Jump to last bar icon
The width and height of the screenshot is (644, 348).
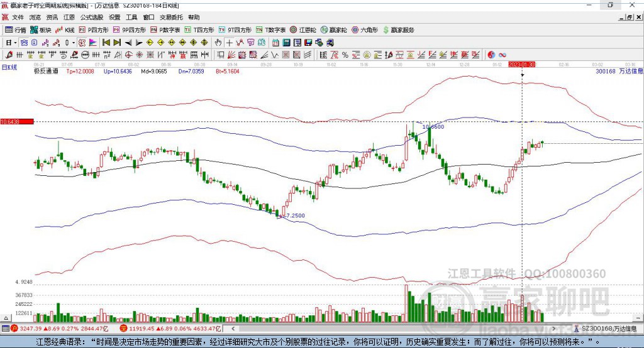coord(117,43)
